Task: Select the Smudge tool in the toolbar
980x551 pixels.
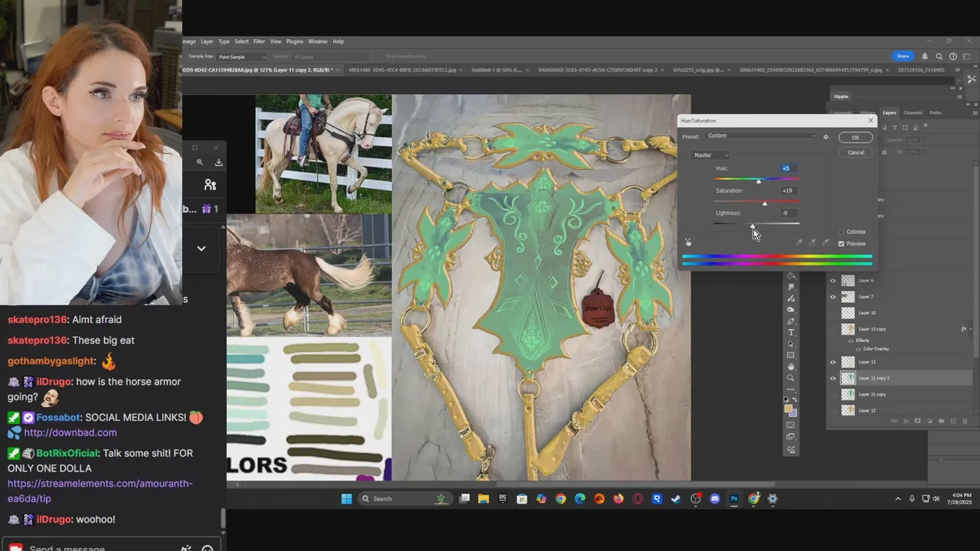Action: [x=791, y=287]
